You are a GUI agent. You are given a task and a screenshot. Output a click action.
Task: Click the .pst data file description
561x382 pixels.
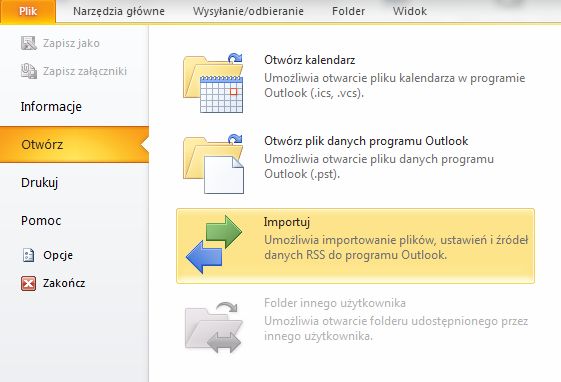click(x=379, y=166)
